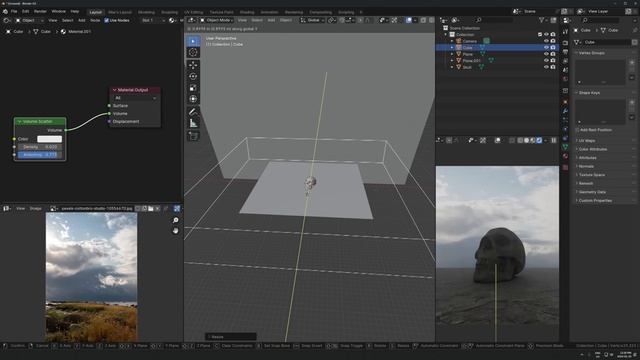Hide the Plane object eye icon
This screenshot has width=640, height=360.
[x=546, y=54]
